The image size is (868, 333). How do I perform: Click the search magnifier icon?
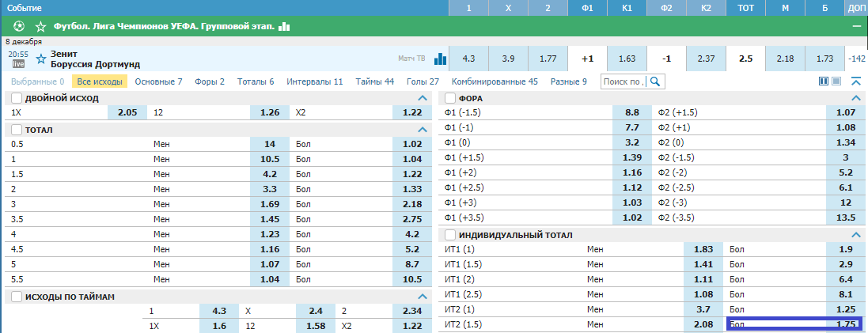pos(655,82)
